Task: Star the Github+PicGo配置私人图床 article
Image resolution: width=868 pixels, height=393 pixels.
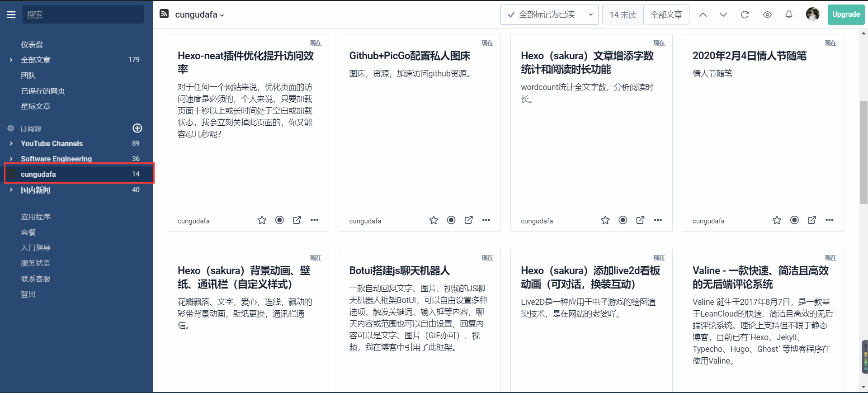Action: pos(434,220)
